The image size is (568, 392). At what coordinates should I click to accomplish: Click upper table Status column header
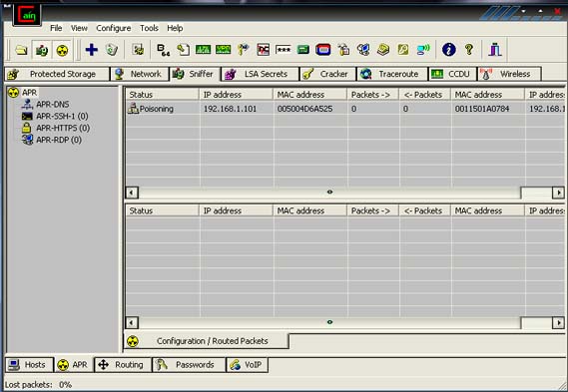pos(163,95)
